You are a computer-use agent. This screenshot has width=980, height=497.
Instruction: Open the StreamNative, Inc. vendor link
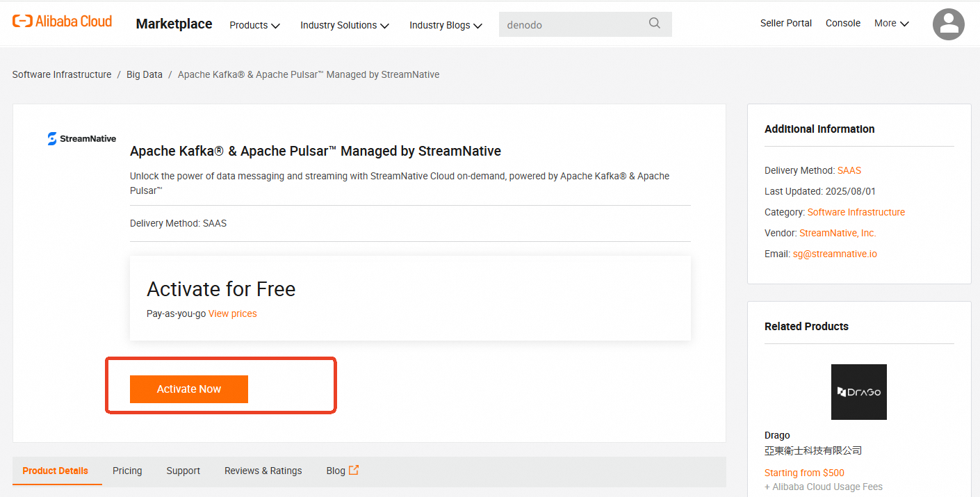point(838,233)
